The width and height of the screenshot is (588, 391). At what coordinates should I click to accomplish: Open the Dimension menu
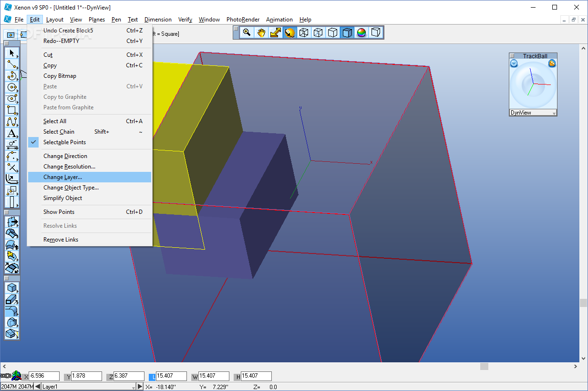(x=158, y=20)
